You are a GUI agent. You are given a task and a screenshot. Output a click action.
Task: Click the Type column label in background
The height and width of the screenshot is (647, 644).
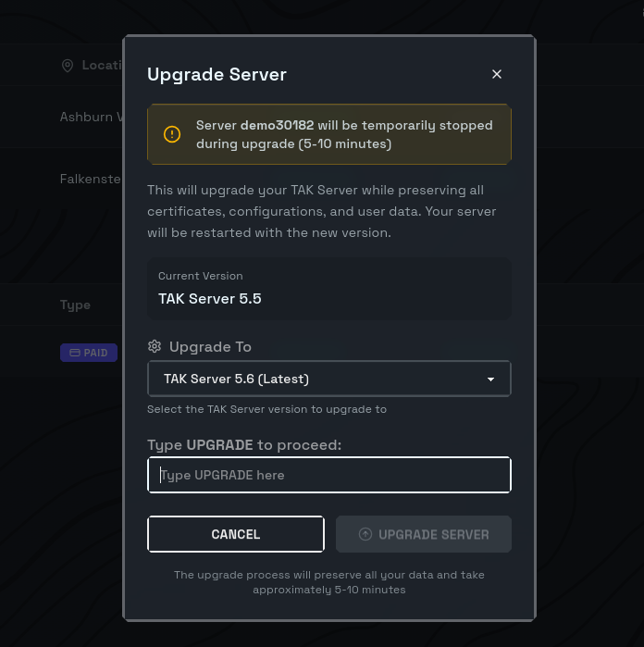75,305
